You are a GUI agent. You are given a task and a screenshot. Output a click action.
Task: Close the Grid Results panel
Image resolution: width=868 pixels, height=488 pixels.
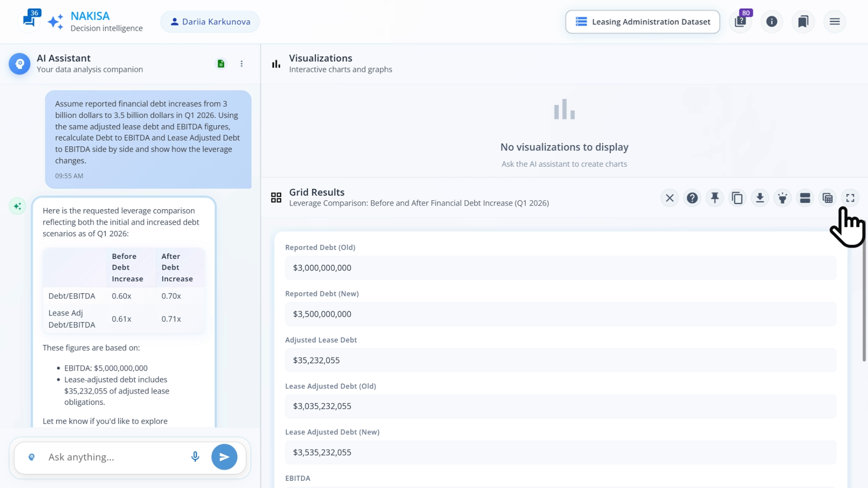pos(670,197)
